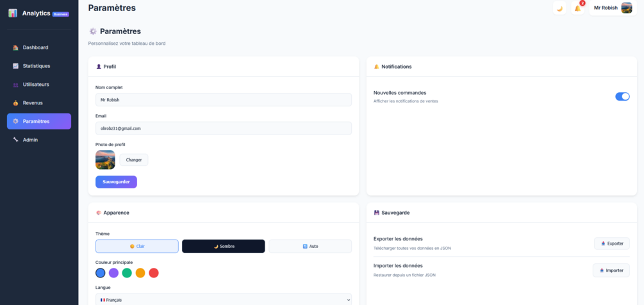644x305 pixels.
Task: Open the Utilisateurs section
Action: click(39, 85)
